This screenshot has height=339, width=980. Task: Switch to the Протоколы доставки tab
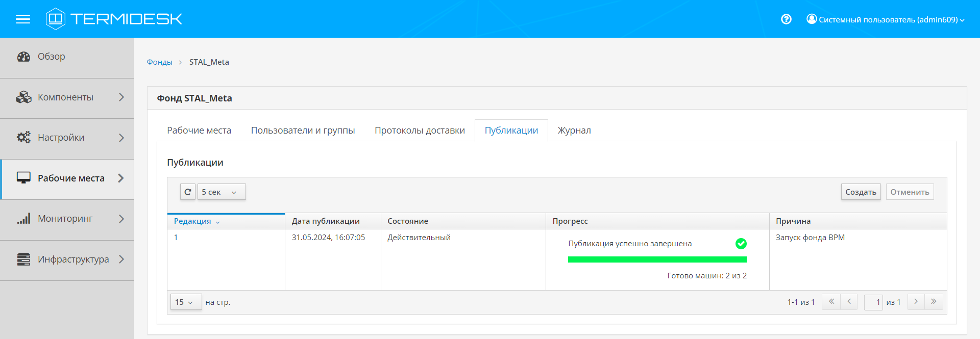[x=420, y=131]
